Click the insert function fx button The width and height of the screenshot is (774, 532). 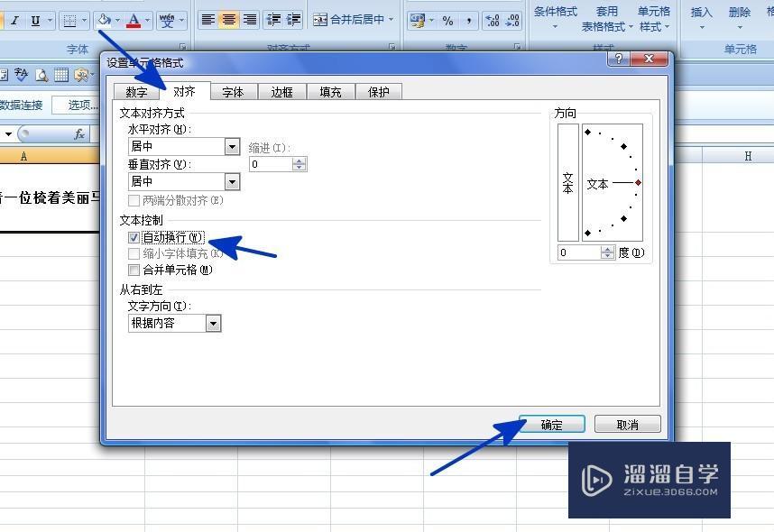[x=79, y=134]
